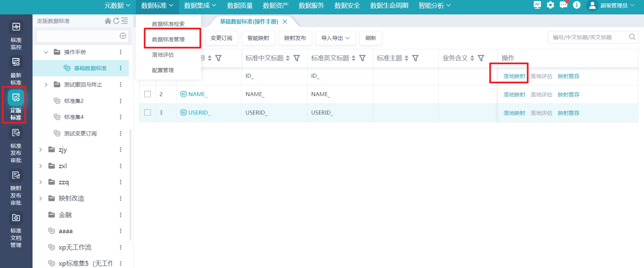Click the search magnifier icon
The height and width of the screenshot is (268, 644).
[x=632, y=37]
